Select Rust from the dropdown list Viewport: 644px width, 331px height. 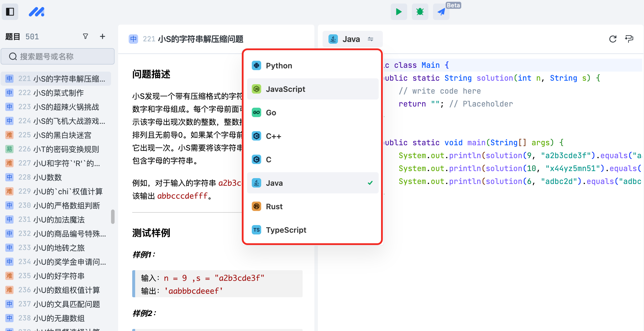(x=313, y=206)
